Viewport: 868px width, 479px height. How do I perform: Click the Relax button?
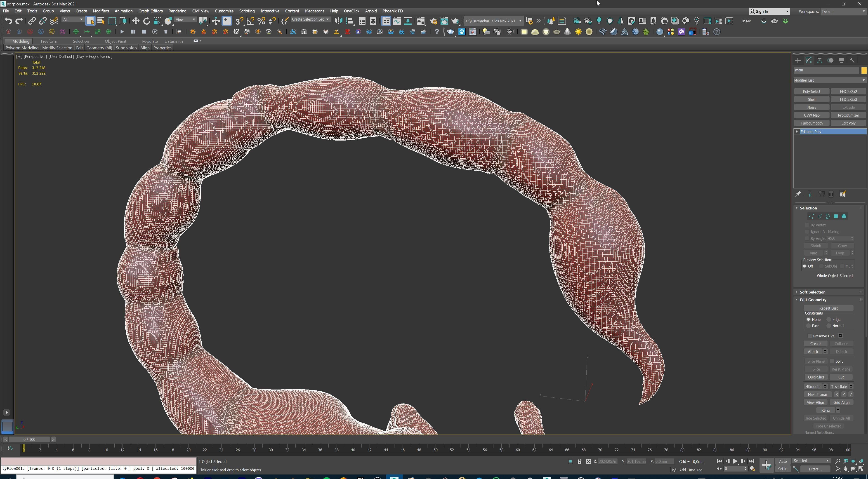pyautogui.click(x=825, y=410)
